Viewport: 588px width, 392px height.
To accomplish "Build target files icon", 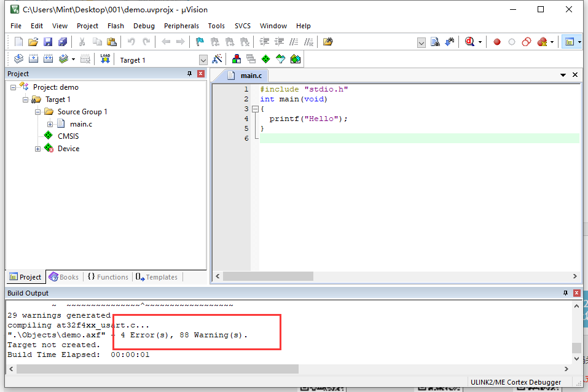I will (x=33, y=59).
